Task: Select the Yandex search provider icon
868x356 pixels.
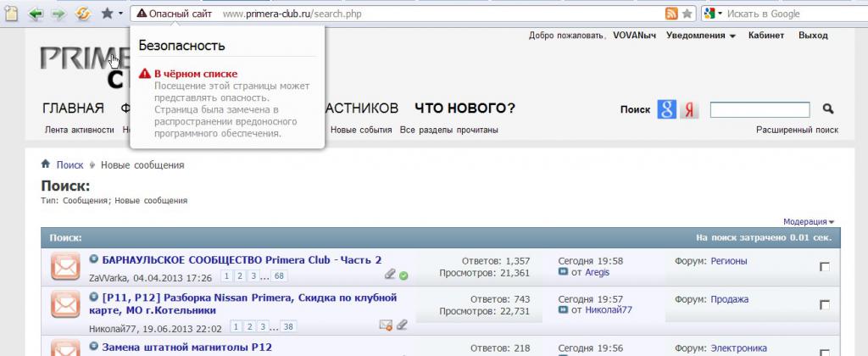Action: click(x=688, y=109)
